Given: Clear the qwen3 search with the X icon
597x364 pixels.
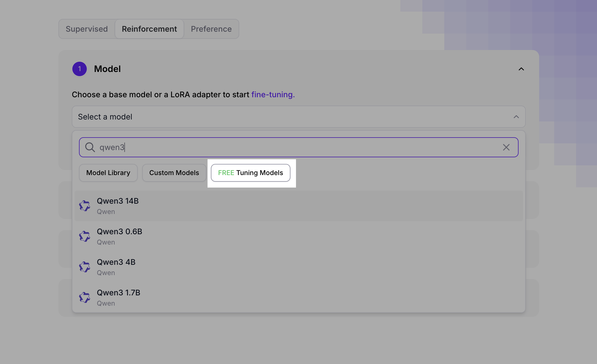Looking at the screenshot, I should 506,147.
